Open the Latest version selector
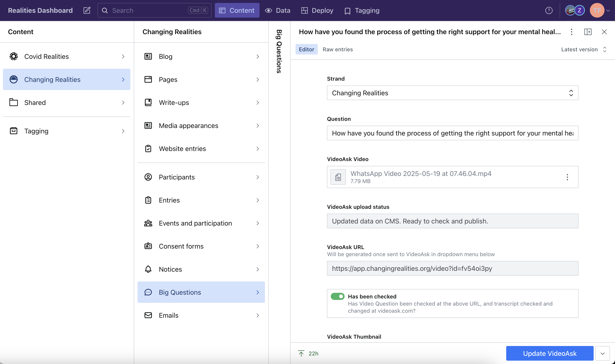 pos(584,50)
